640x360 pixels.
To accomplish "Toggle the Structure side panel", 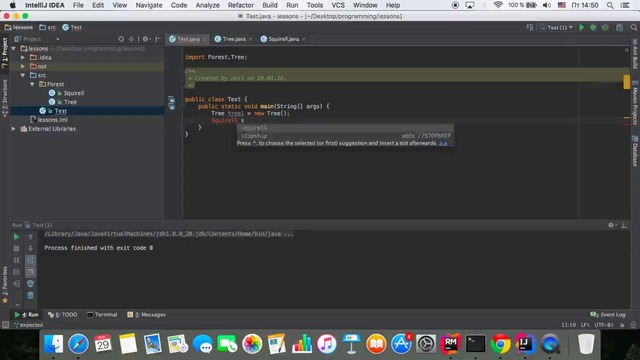I will pos(5,99).
